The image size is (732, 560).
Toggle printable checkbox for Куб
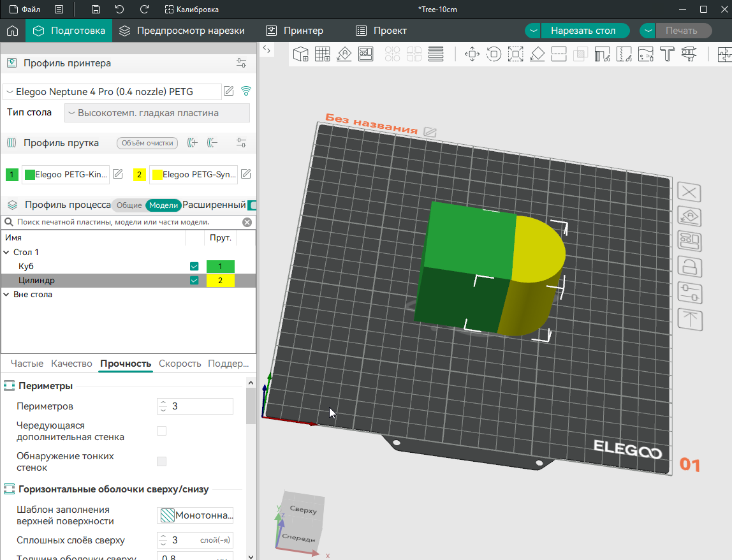[x=194, y=266]
